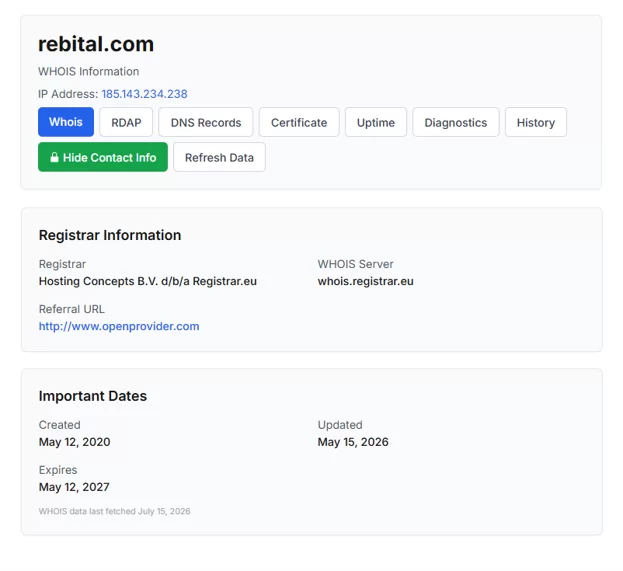The width and height of the screenshot is (623, 571).
Task: Open the DNS Records tab
Action: pyautogui.click(x=206, y=122)
